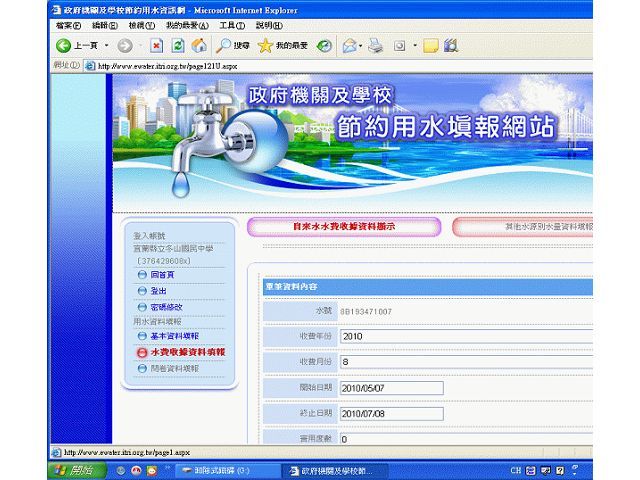
Task: Click the Print icon in toolbar
Action: pos(375,46)
